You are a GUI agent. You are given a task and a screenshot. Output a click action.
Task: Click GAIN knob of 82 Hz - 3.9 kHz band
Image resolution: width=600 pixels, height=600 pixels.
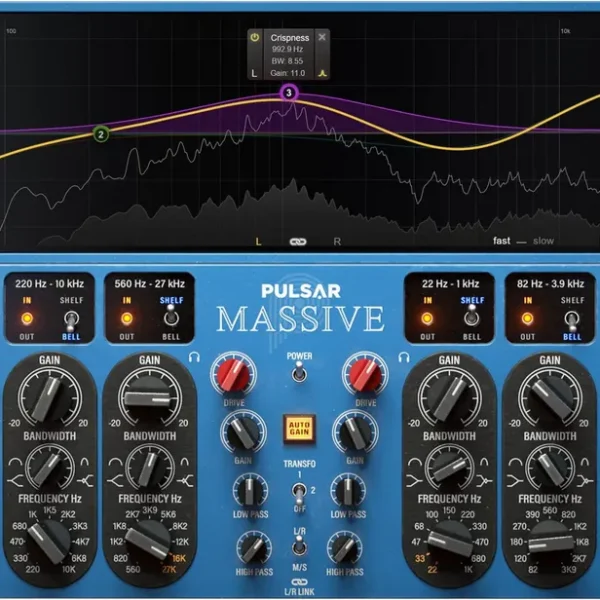tap(550, 399)
